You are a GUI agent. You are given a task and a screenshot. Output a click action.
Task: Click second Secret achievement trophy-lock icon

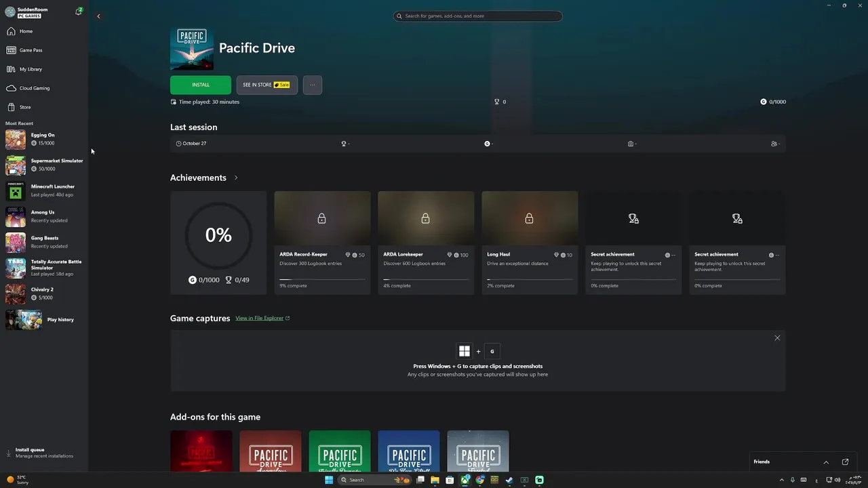click(737, 218)
